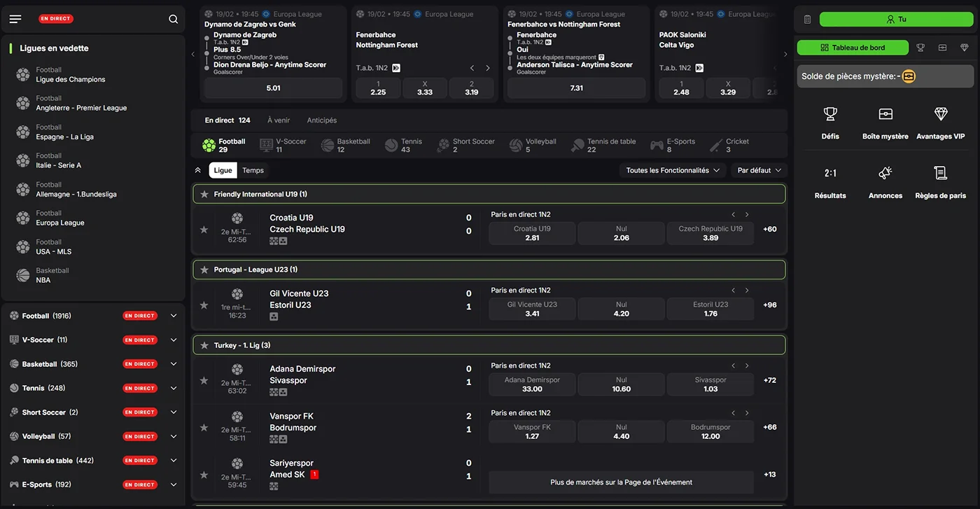980x509 pixels.
Task: Open the Par défaut sort dropdown
Action: tap(759, 170)
